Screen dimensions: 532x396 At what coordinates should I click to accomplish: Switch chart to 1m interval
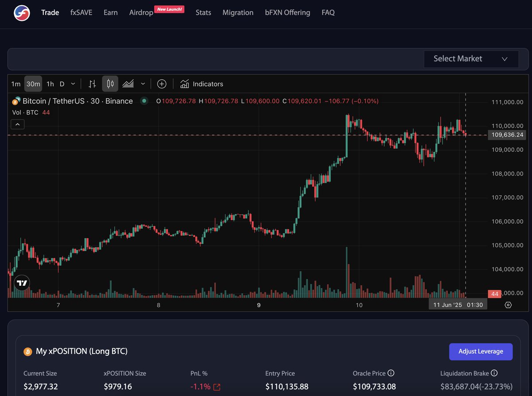tap(16, 84)
